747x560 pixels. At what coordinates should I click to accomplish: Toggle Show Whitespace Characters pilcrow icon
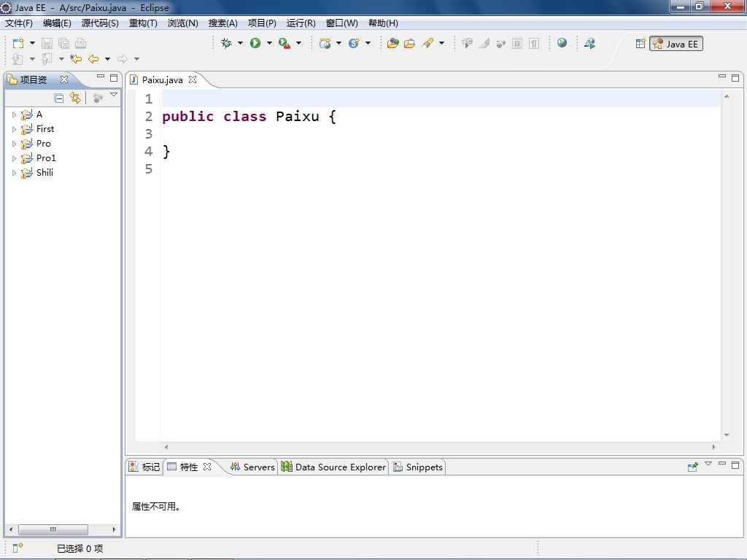[534, 43]
